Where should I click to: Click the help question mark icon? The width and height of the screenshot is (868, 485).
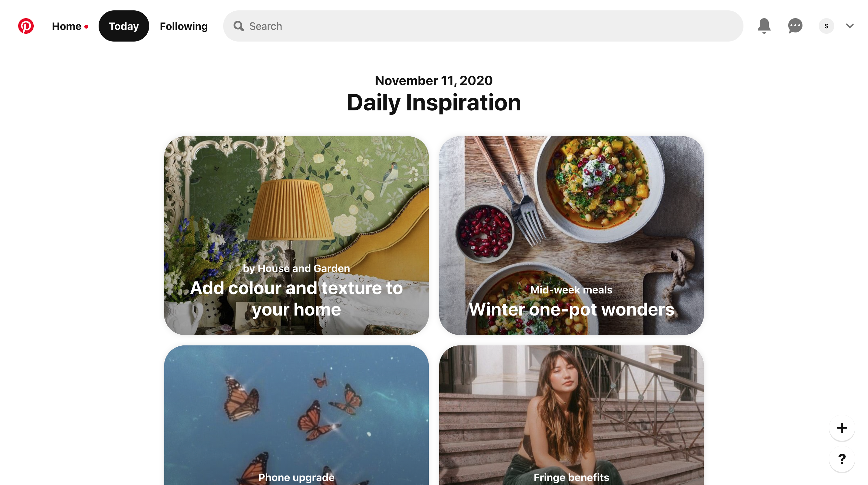pyautogui.click(x=842, y=459)
